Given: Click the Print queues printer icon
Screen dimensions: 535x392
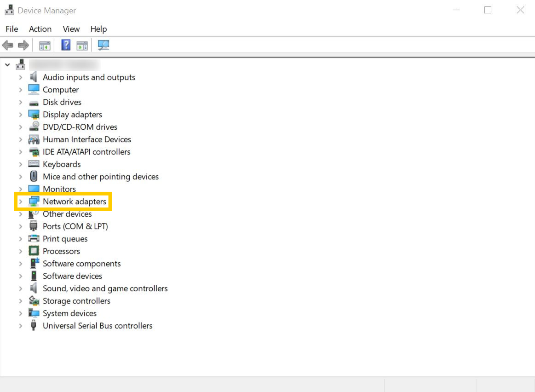Looking at the screenshot, I should 34,238.
